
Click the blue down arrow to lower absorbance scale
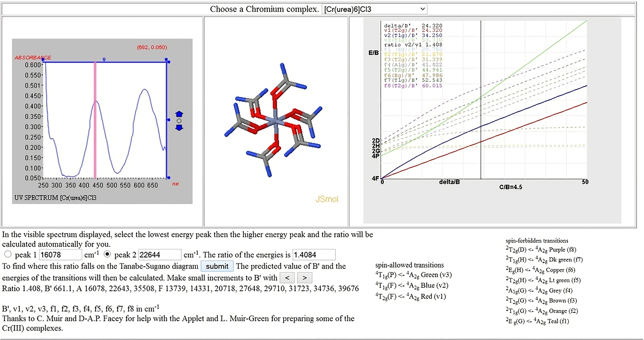click(179, 128)
